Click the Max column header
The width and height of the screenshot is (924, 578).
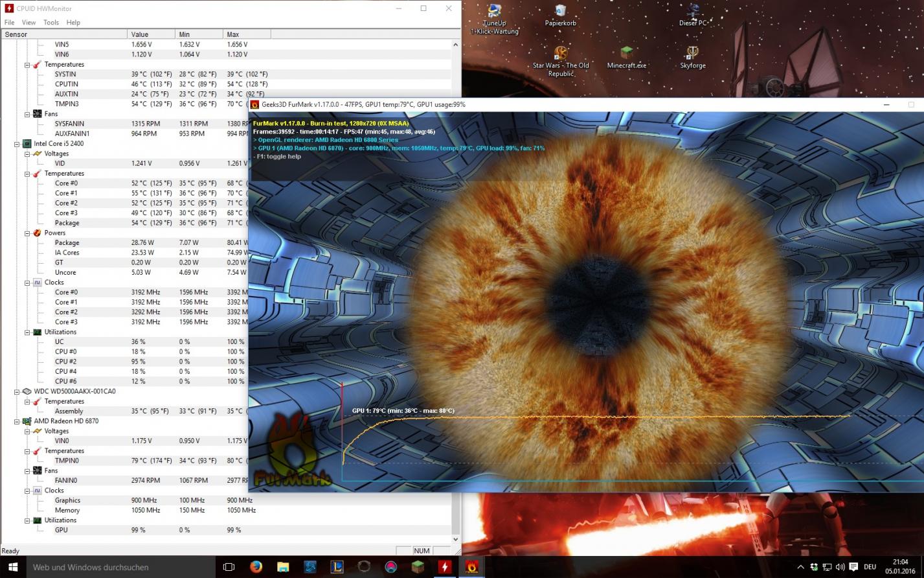[247, 34]
